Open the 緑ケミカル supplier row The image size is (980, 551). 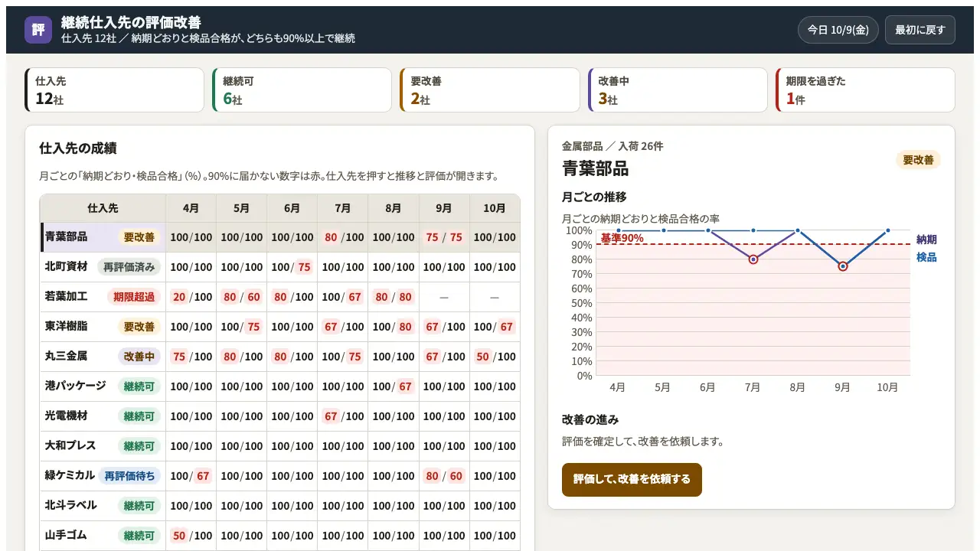[280, 476]
